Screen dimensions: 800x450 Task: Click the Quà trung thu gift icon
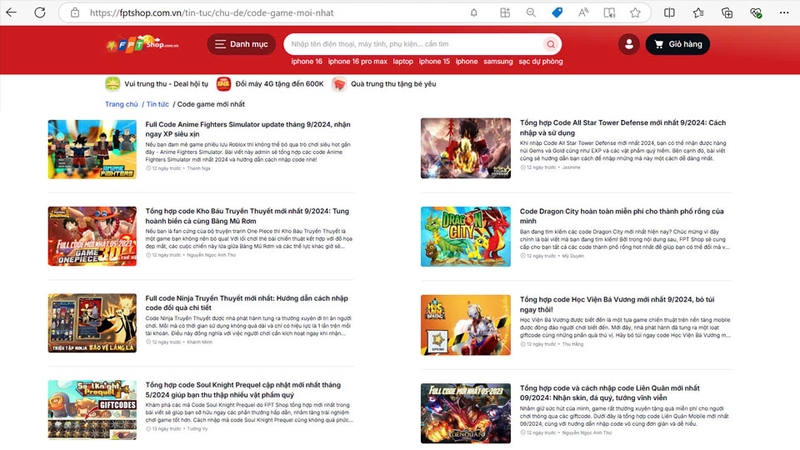tap(339, 84)
